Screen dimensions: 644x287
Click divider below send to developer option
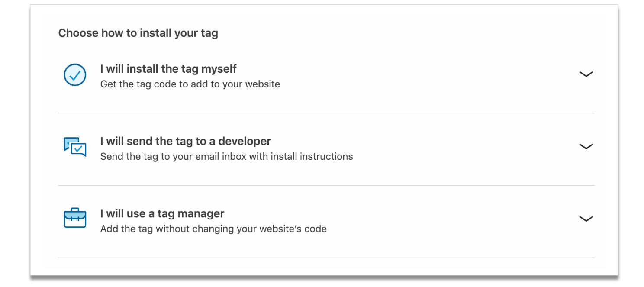[326, 185]
